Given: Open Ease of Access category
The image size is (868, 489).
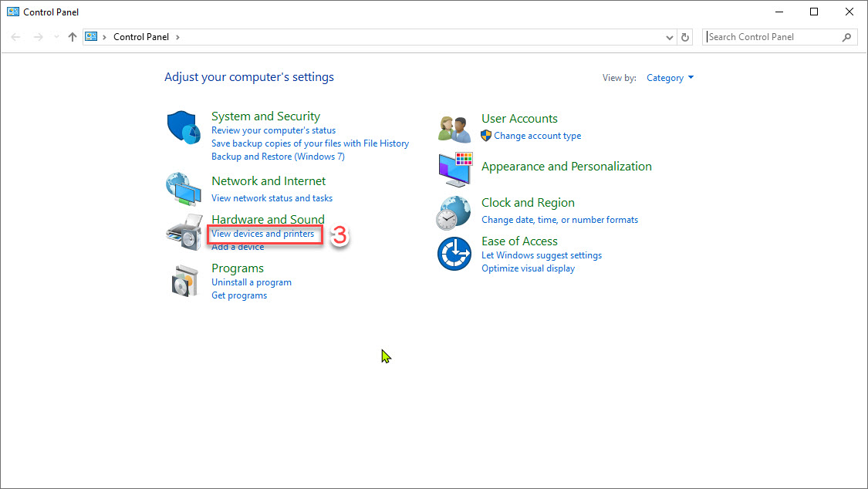Looking at the screenshot, I should pos(519,241).
